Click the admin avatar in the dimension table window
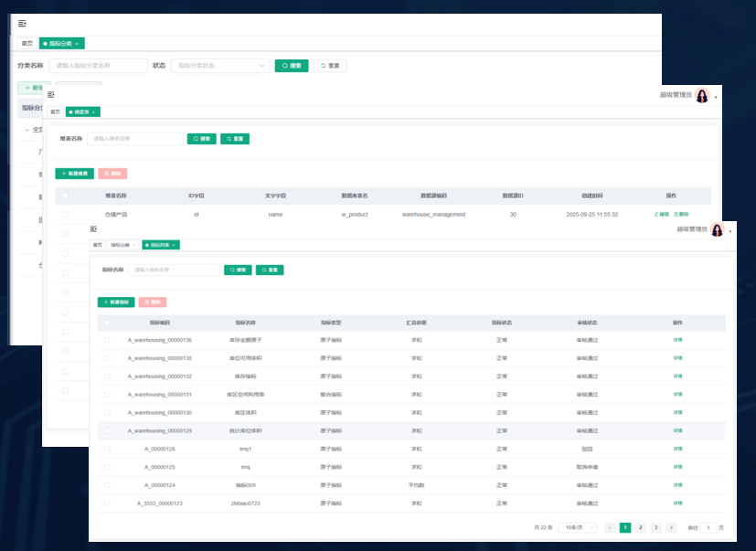This screenshot has height=551, width=756. [702, 96]
